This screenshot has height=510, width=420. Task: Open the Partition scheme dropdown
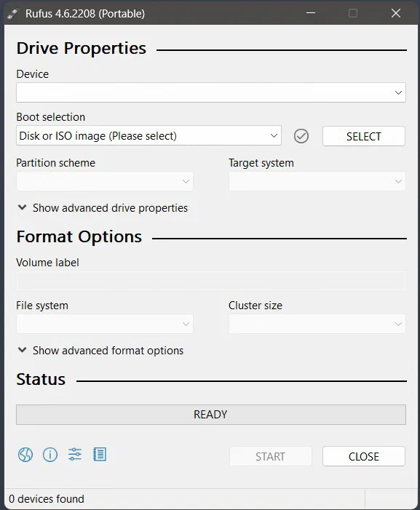(104, 181)
